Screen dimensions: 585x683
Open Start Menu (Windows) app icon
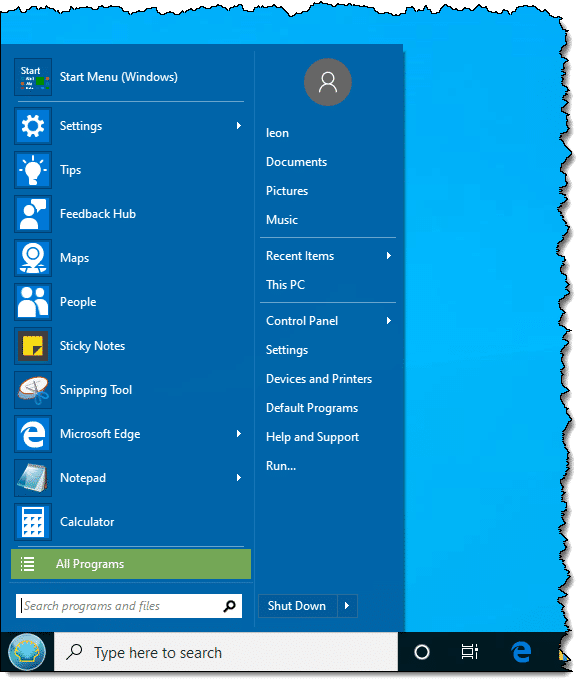pyautogui.click(x=33, y=77)
